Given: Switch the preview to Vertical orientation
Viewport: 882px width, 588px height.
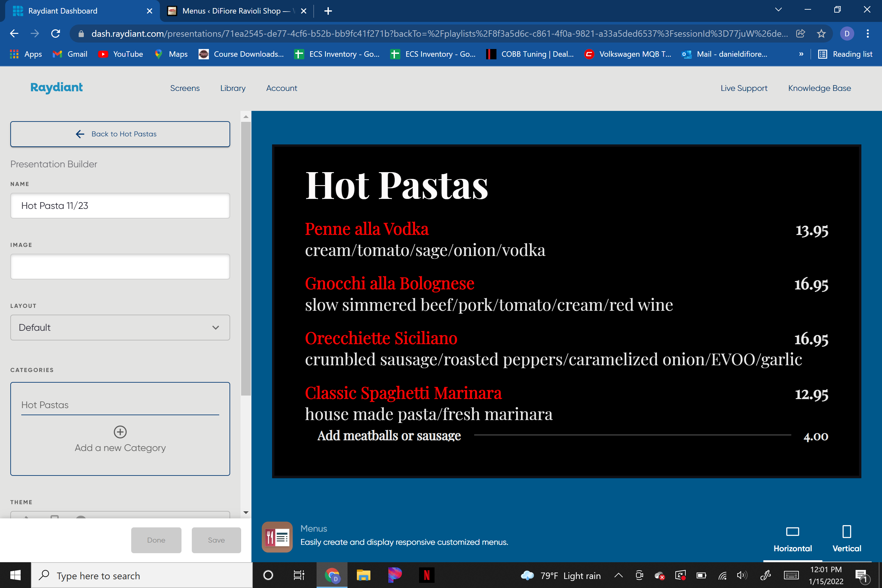Looking at the screenshot, I should point(846,539).
